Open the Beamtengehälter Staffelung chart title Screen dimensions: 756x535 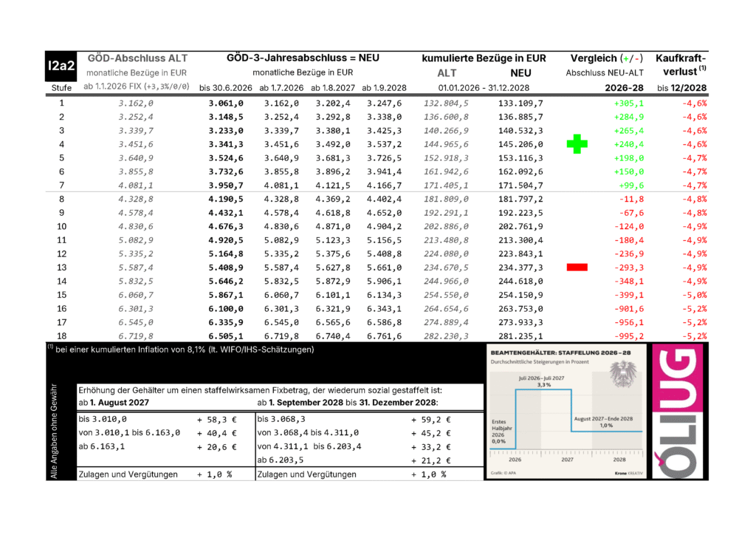(x=559, y=354)
